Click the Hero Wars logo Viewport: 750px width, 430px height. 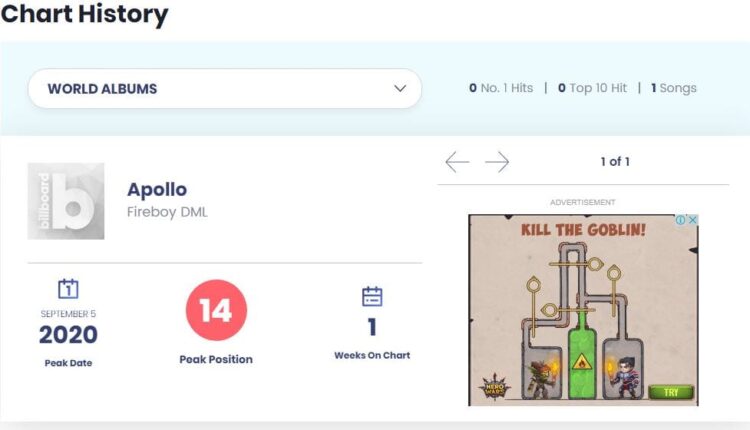pyautogui.click(x=494, y=387)
